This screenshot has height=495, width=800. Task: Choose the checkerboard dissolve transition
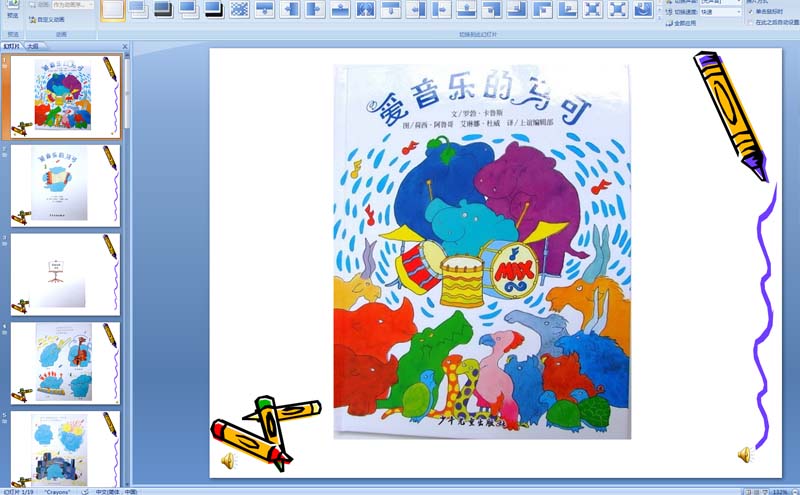(239, 9)
